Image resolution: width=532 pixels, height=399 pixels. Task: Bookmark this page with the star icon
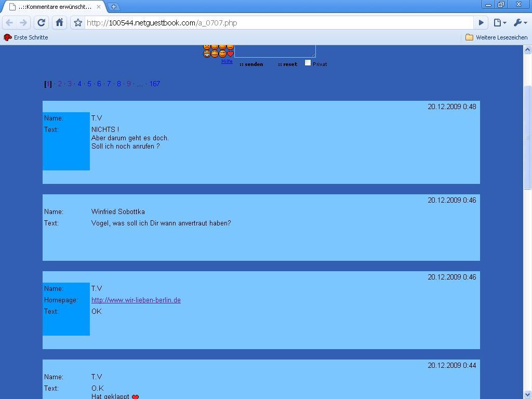pyautogui.click(x=78, y=23)
